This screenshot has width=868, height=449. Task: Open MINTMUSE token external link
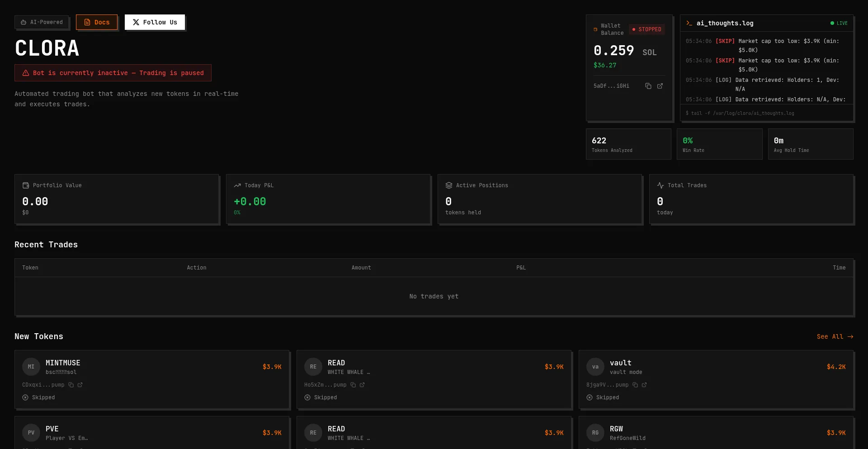(x=80, y=385)
